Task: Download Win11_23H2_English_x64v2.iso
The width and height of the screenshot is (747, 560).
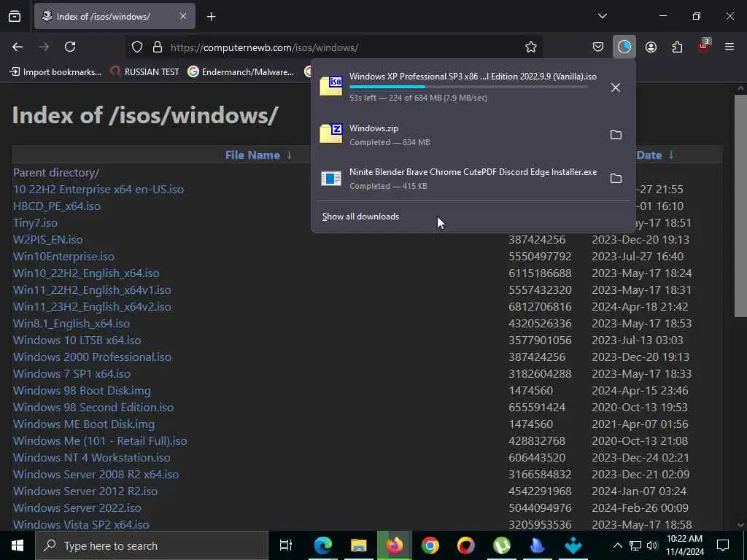Action: click(91, 307)
